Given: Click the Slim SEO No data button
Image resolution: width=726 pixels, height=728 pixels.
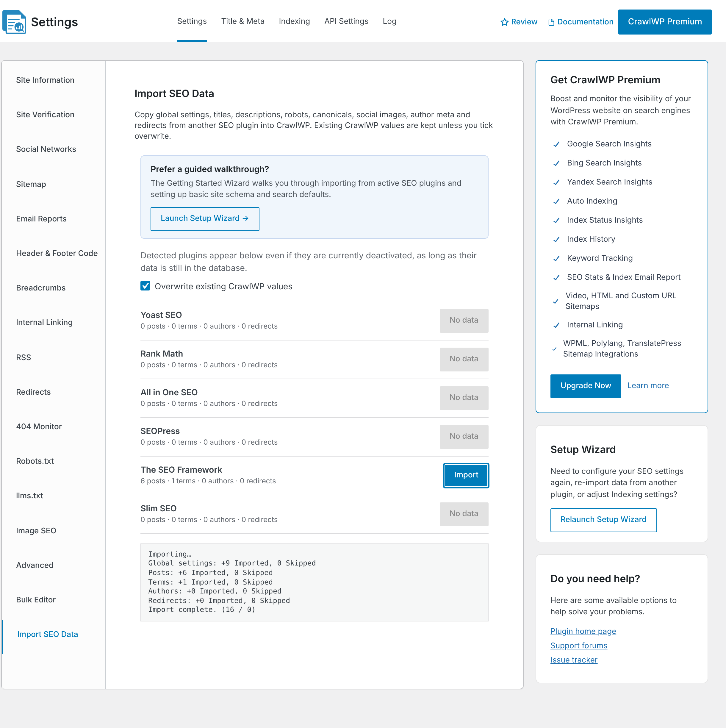Looking at the screenshot, I should coord(464,514).
